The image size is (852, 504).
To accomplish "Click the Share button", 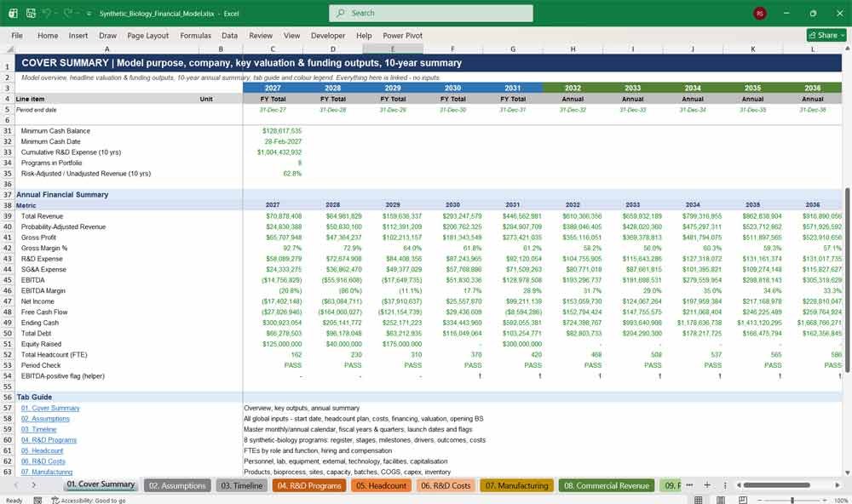I will pyautogui.click(x=826, y=35).
